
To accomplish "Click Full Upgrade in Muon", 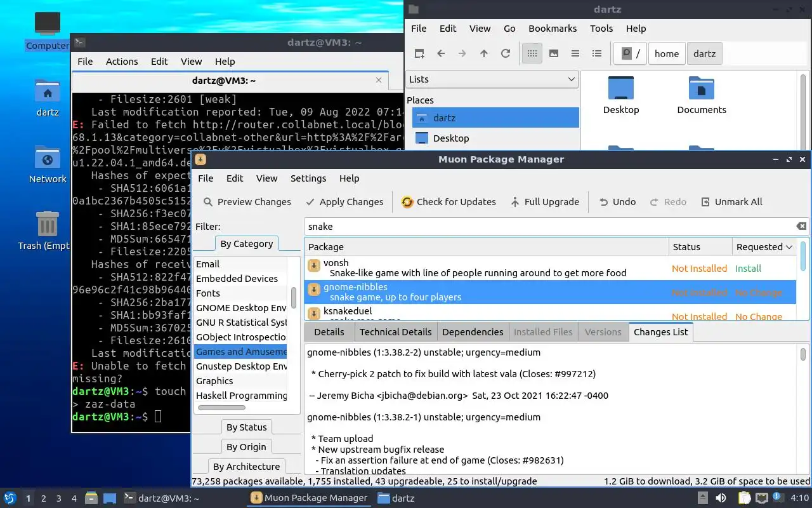I will [545, 202].
